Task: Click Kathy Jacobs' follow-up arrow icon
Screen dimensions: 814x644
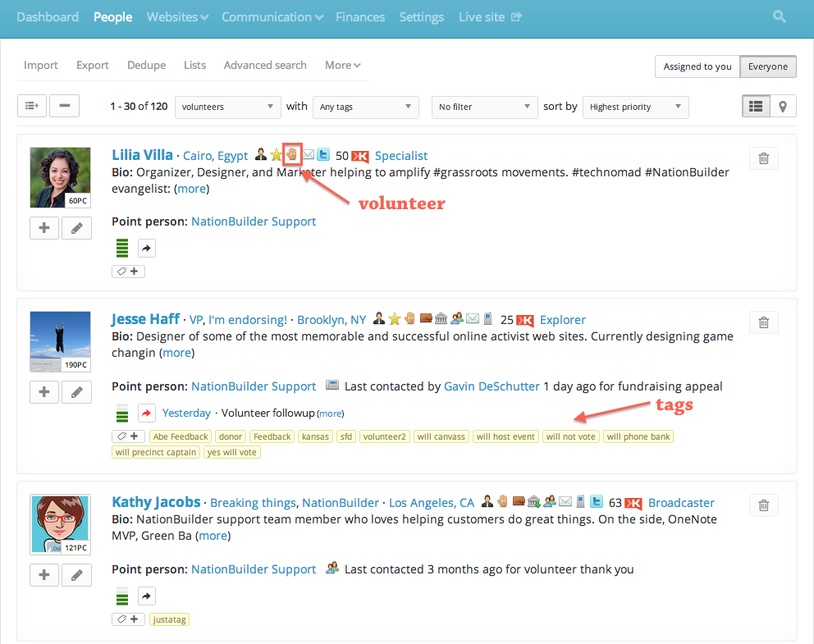Action: click(147, 596)
